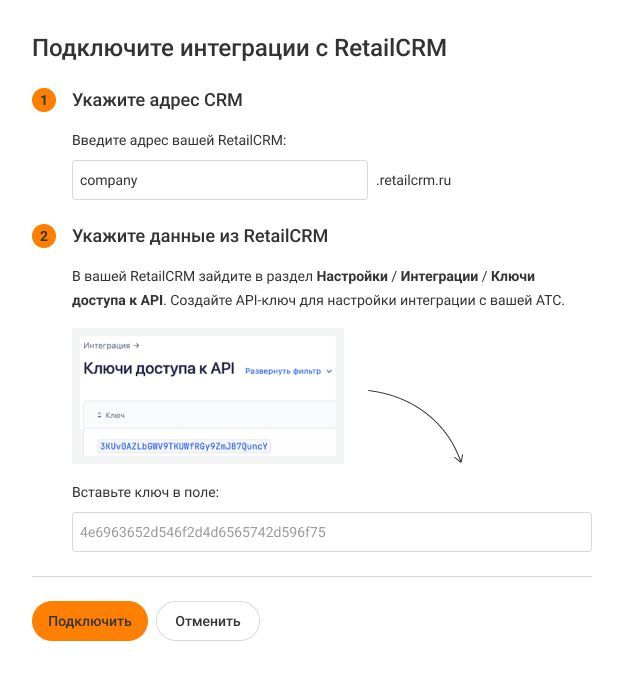
Task: Click the .retailcrm.ru domain suffix
Action: point(414,181)
